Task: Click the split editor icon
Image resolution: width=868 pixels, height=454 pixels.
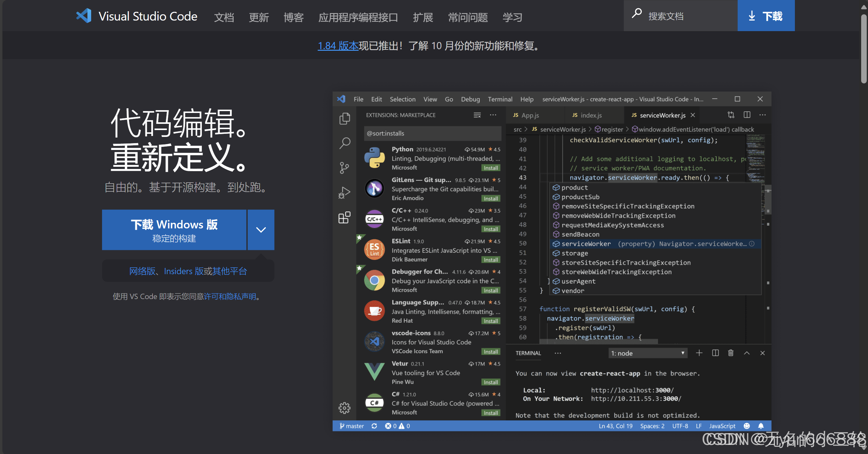Action: click(x=747, y=115)
